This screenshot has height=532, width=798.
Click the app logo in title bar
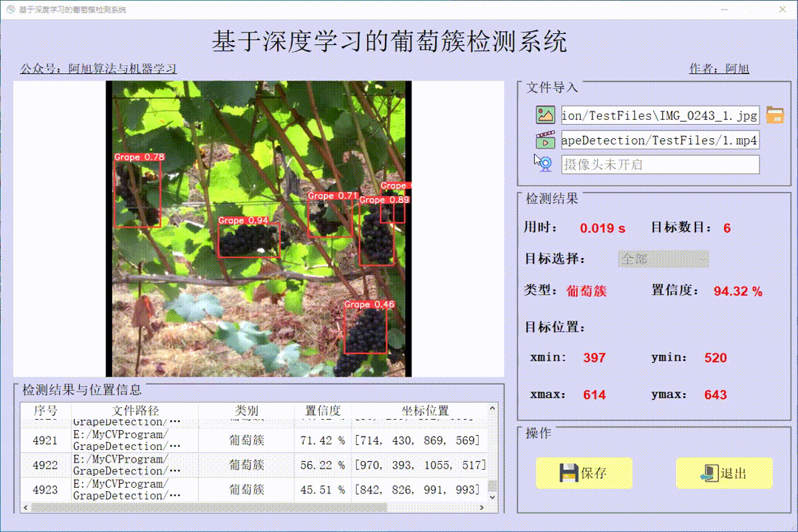(x=10, y=9)
